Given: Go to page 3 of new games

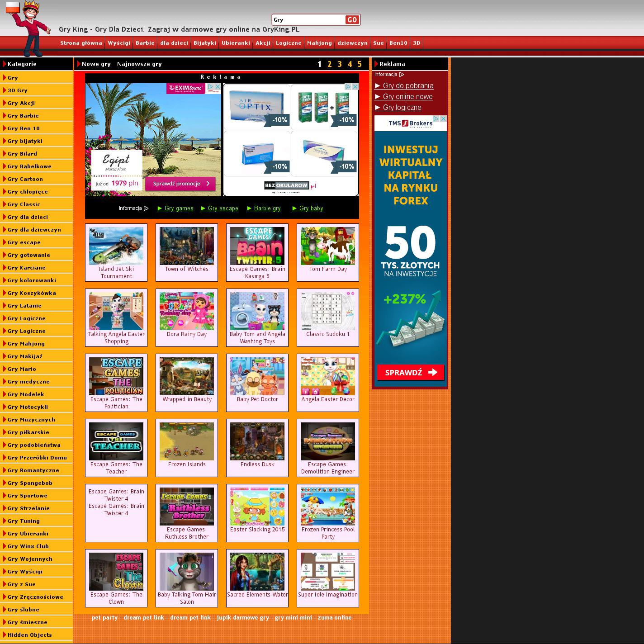Looking at the screenshot, I should pos(340,64).
